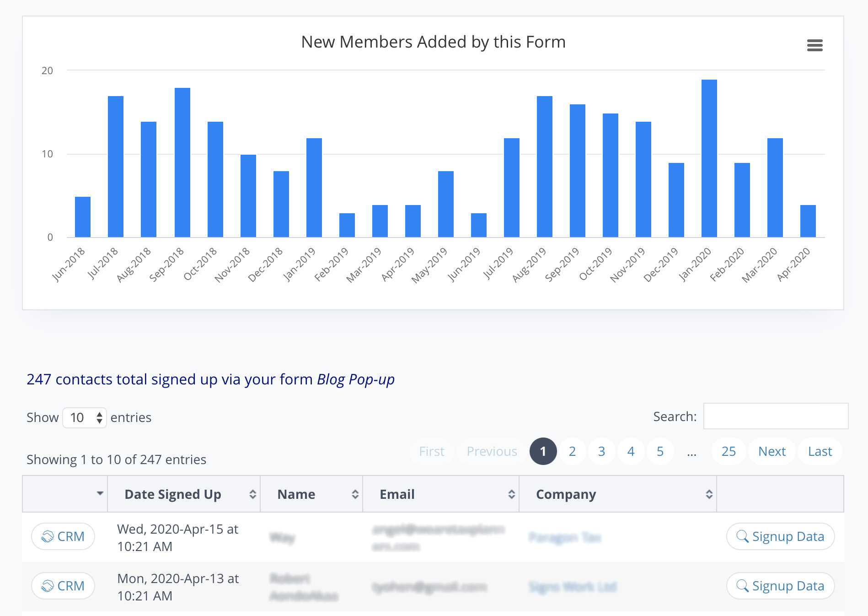
Task: Open the blurred company link in first row
Action: coord(565,537)
